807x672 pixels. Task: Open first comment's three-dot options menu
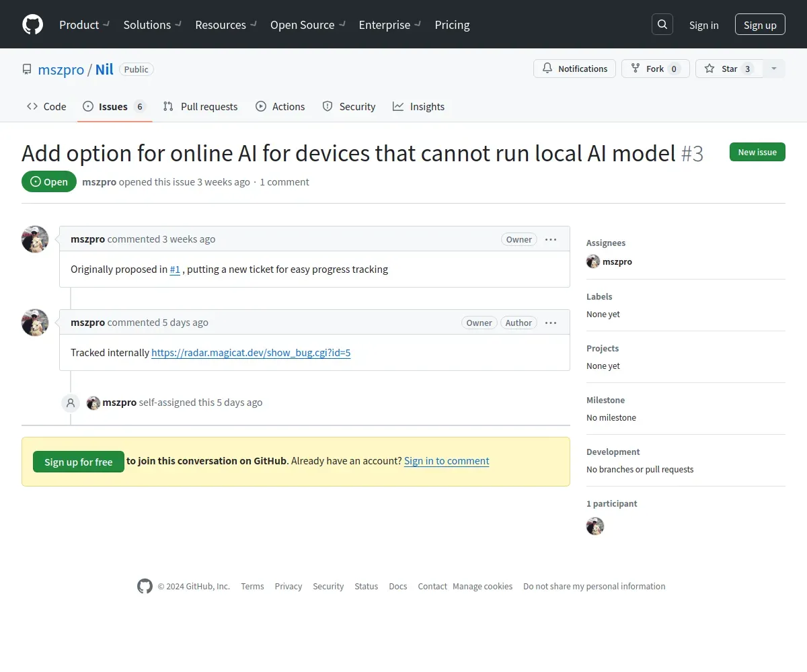click(551, 239)
